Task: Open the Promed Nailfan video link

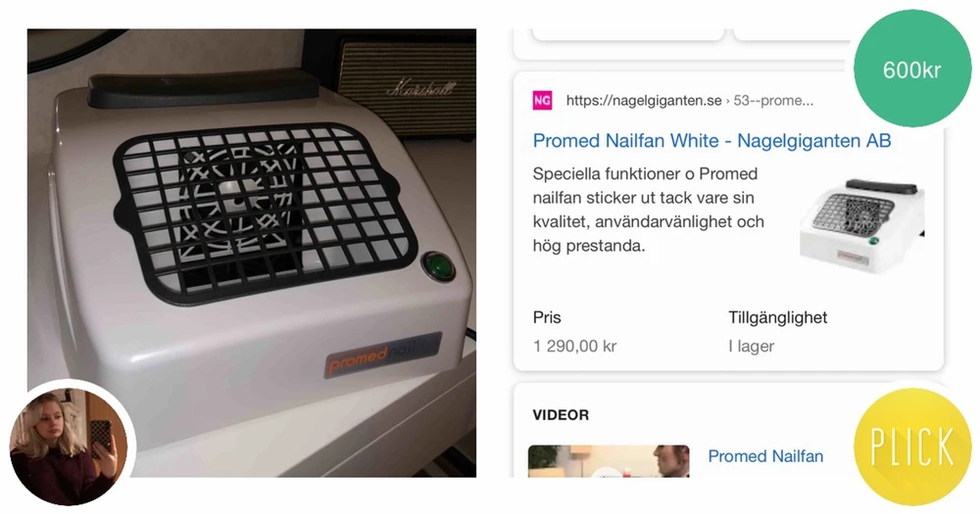Action: click(x=765, y=456)
